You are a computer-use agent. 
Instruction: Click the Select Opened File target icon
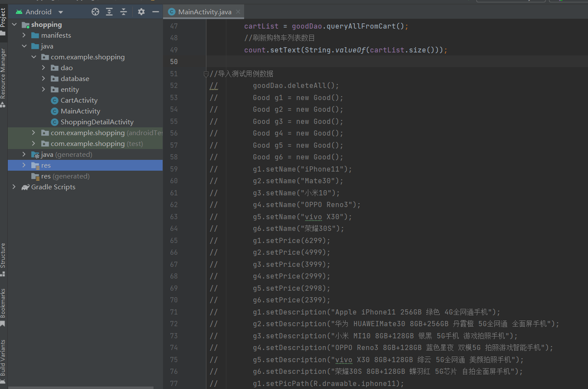[95, 12]
